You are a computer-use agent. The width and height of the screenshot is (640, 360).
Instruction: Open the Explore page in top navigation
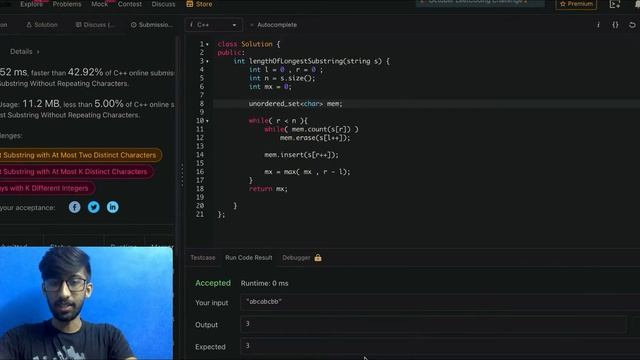(x=31, y=4)
